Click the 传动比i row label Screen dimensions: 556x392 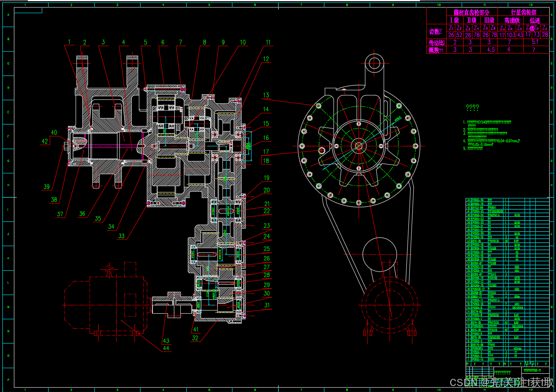click(437, 43)
